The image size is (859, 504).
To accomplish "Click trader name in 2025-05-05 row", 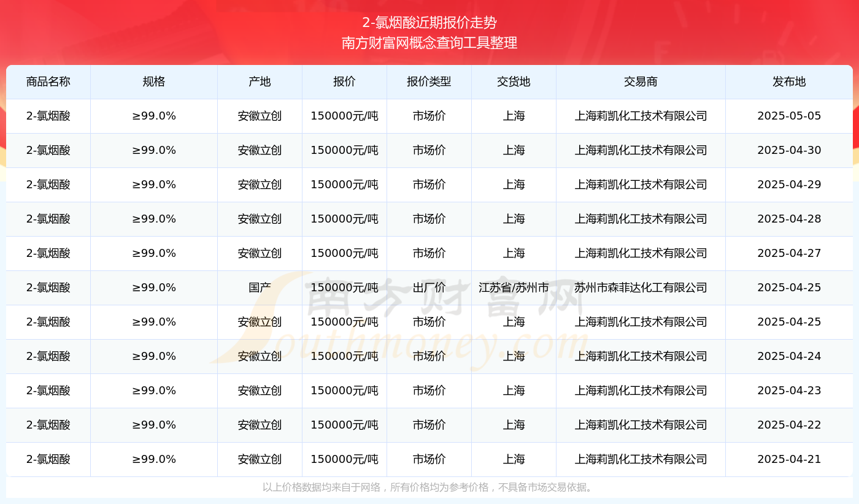I will coord(641,116).
